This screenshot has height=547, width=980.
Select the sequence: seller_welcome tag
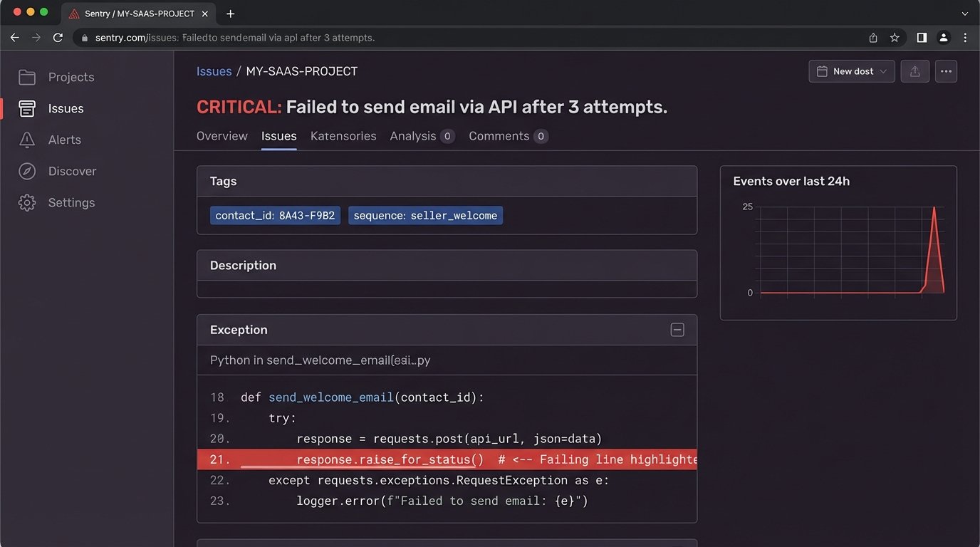[x=425, y=216]
